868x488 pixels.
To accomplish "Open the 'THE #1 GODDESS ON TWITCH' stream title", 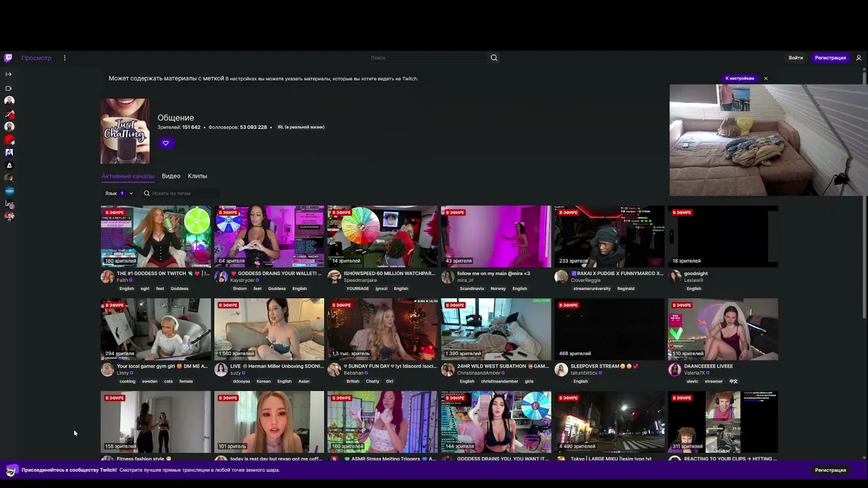I will tap(162, 273).
